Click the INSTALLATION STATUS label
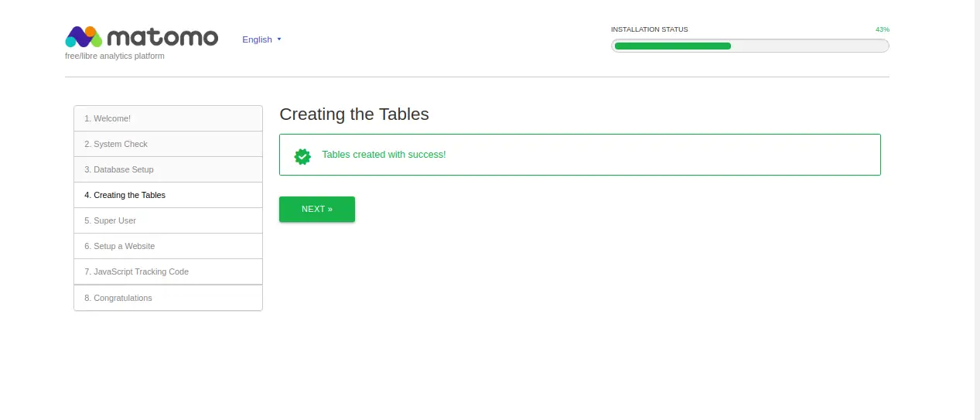Viewport: 980px width, 420px height. tap(649, 29)
